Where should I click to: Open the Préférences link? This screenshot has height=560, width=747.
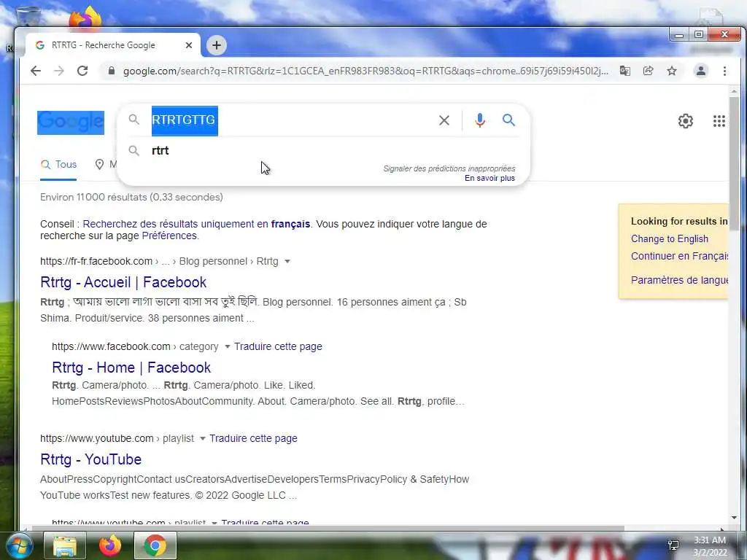coord(169,236)
